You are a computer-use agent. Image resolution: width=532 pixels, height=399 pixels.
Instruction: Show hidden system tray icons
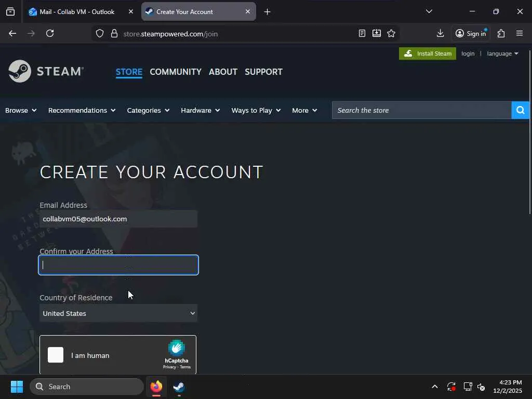[x=435, y=387]
